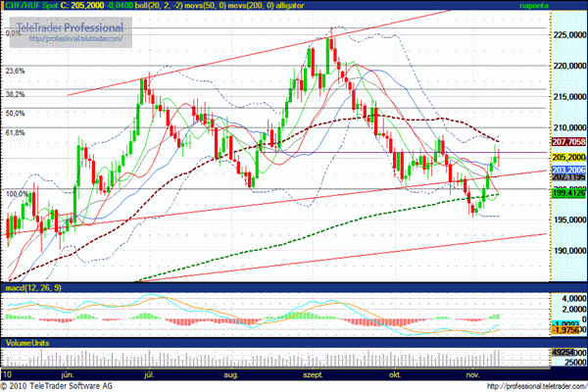Click the red 207,7058 price tag
Screen dimensions: 588x392
click(x=567, y=141)
